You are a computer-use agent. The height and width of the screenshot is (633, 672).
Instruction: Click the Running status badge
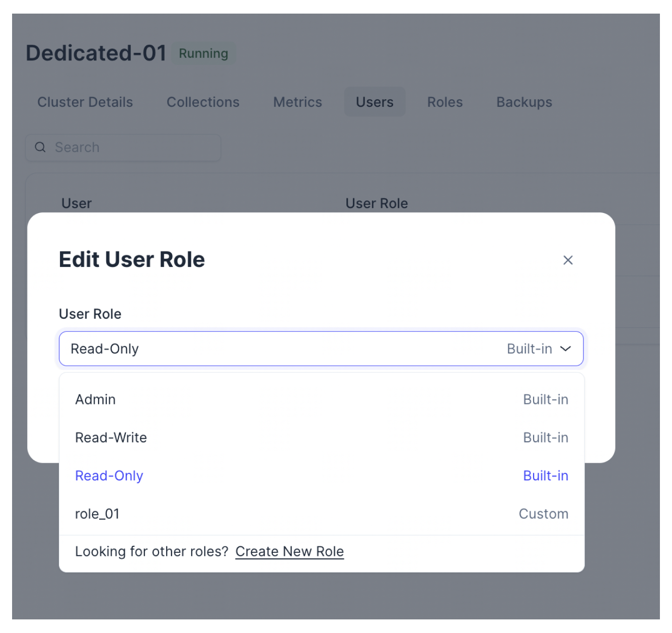pyautogui.click(x=203, y=53)
